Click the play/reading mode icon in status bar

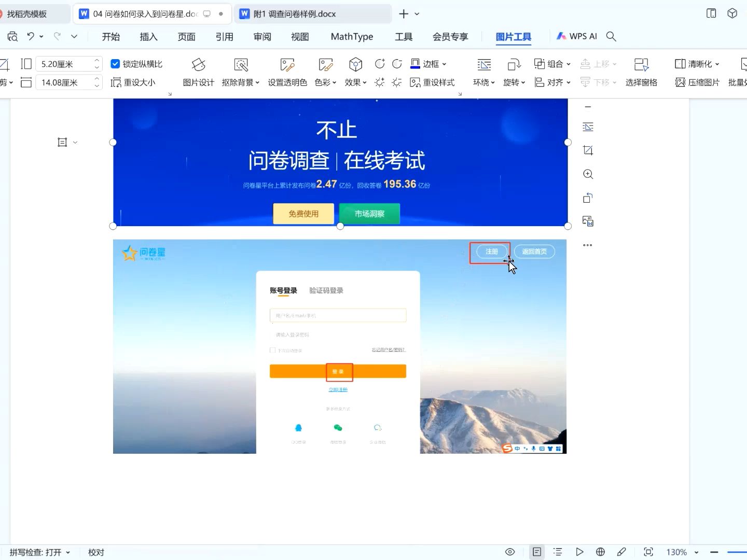pos(579,552)
